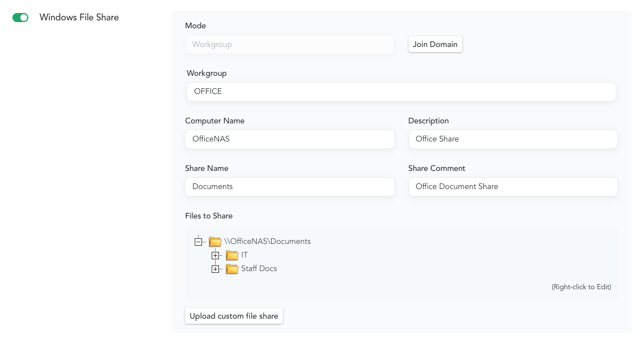This screenshot has width=644, height=343.
Task: Toggle the Windows File Share switch
Action: pyautogui.click(x=20, y=18)
